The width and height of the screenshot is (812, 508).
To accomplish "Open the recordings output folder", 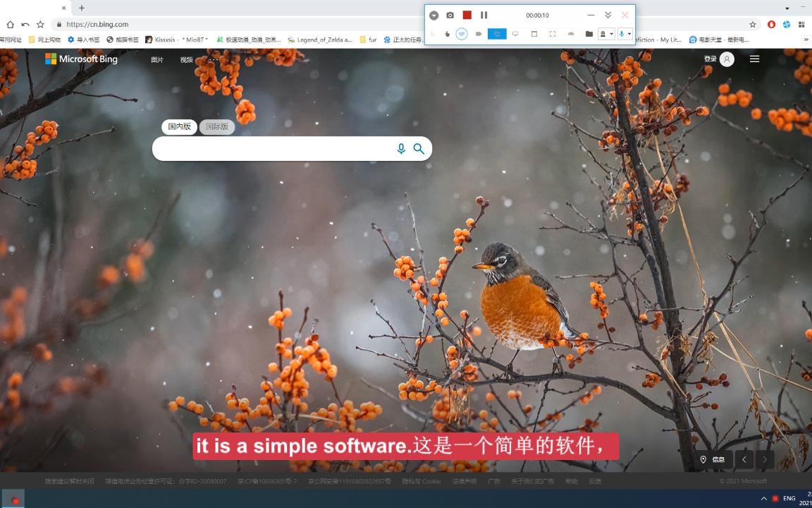I will (589, 33).
